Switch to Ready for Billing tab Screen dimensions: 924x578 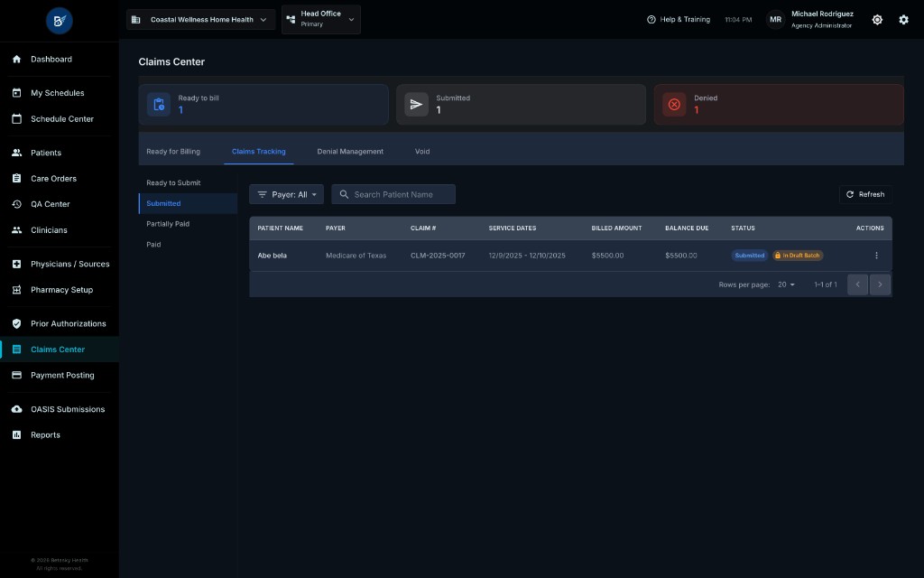point(173,152)
